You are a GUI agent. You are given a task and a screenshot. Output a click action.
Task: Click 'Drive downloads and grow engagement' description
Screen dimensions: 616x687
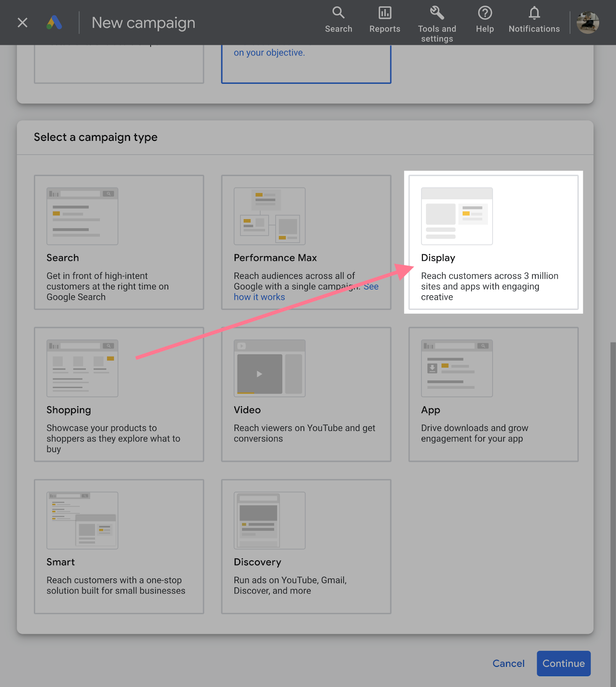click(475, 433)
